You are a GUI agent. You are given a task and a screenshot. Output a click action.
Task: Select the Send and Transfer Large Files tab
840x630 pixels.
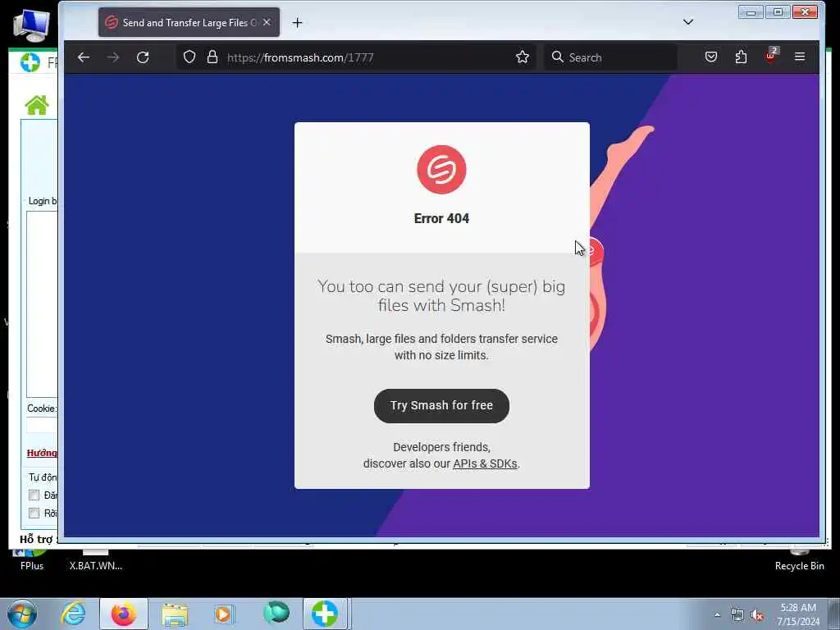[189, 22]
